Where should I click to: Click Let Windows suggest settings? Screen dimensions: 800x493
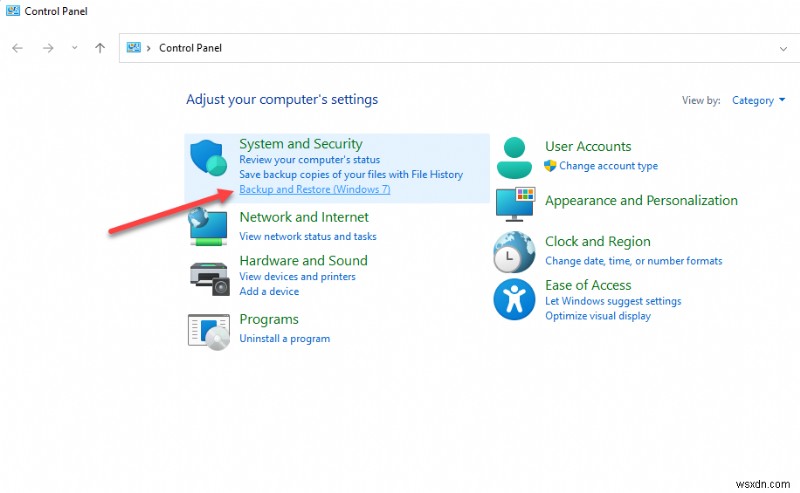tap(613, 301)
